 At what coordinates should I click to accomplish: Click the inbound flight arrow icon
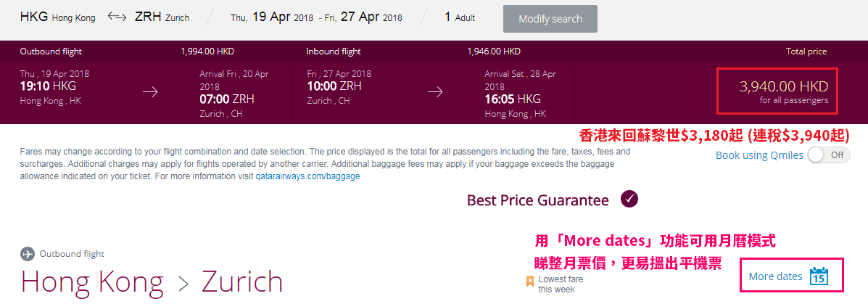[x=436, y=92]
